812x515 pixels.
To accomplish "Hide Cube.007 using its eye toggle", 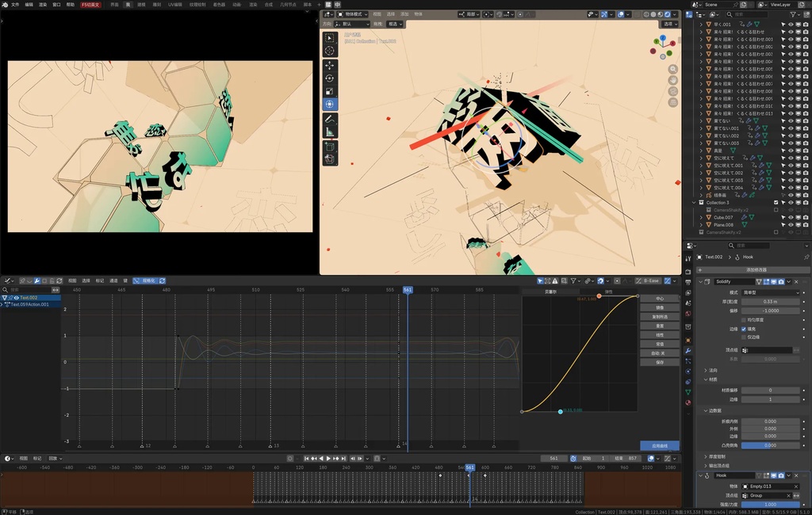I will tap(791, 217).
